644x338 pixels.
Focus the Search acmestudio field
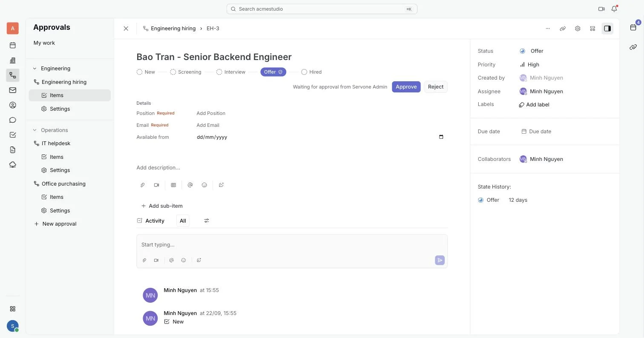(322, 9)
